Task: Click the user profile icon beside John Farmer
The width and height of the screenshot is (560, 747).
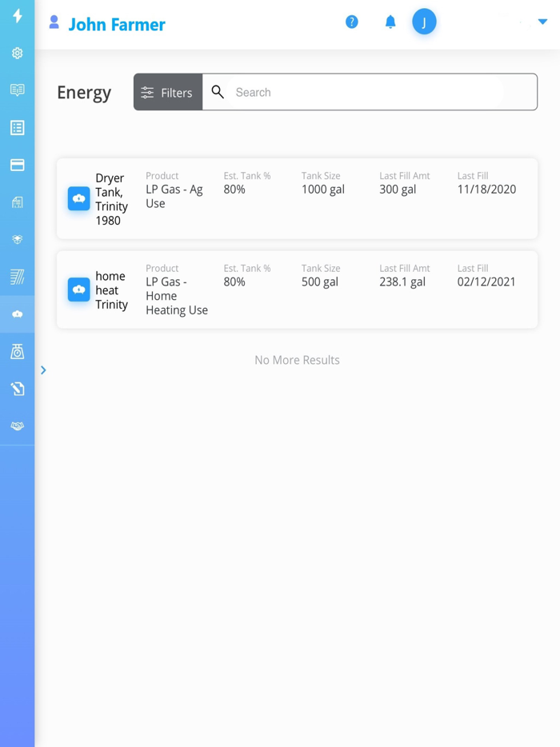Action: 54,22
